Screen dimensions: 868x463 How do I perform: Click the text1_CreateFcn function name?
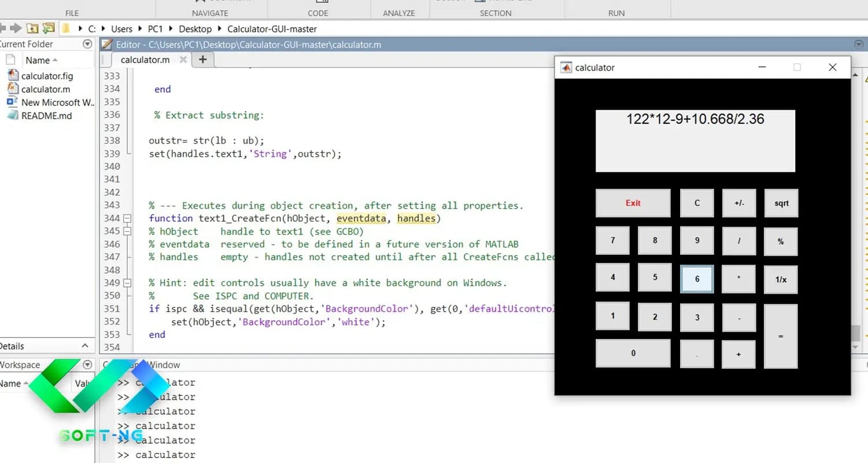click(x=239, y=218)
